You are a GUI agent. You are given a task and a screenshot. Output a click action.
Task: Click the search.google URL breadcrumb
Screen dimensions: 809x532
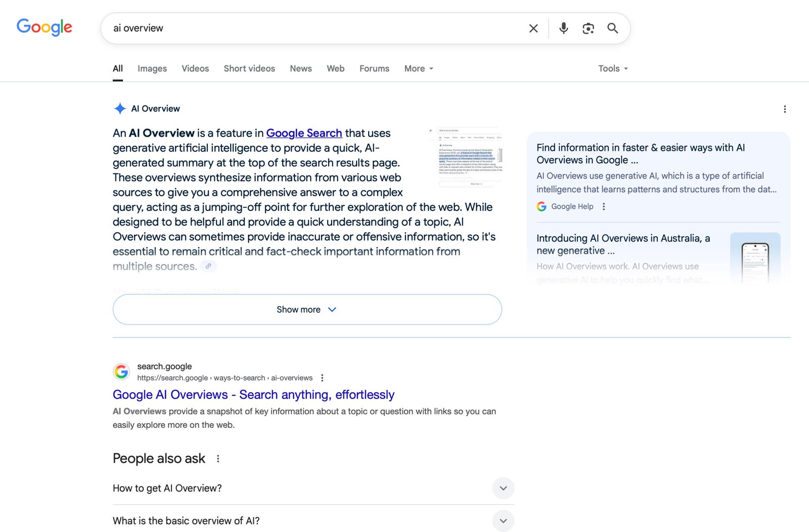[224, 378]
